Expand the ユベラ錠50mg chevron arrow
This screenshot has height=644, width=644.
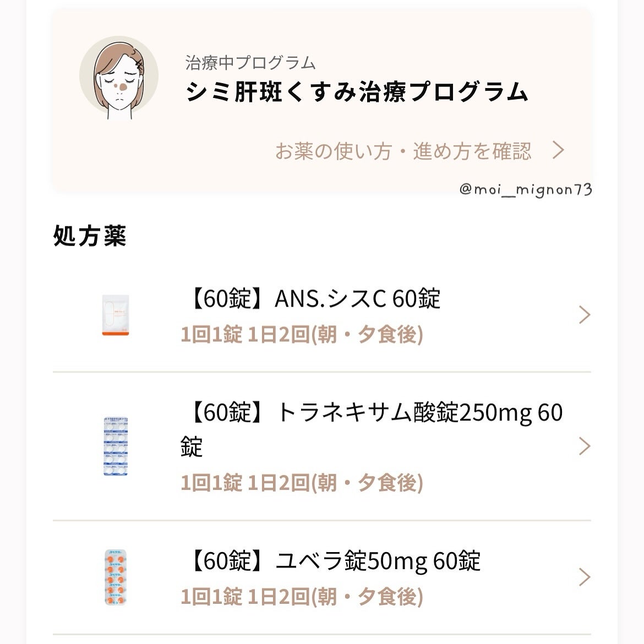[x=585, y=577]
